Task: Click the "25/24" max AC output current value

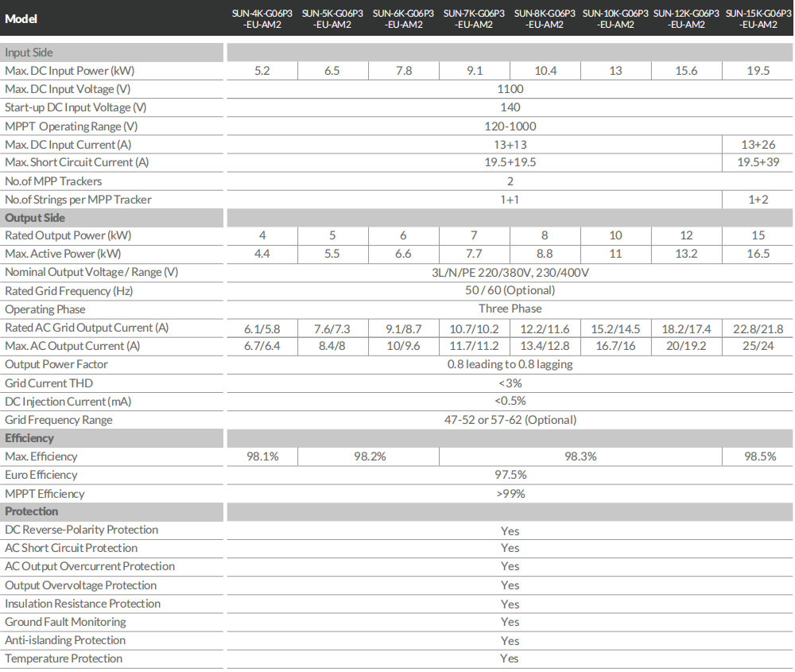Action: point(758,346)
